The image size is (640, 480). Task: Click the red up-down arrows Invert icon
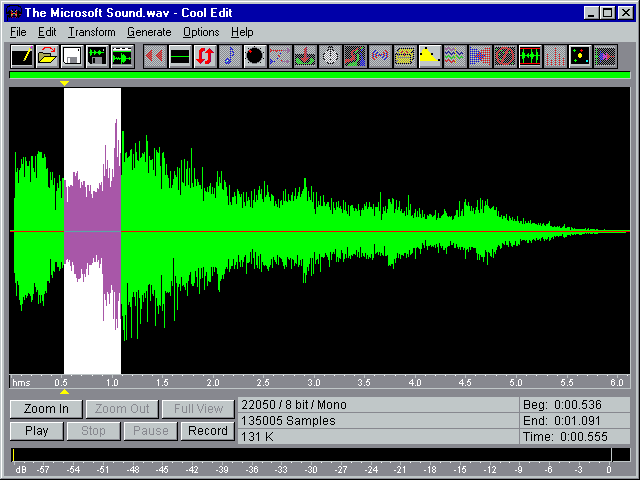coord(205,56)
